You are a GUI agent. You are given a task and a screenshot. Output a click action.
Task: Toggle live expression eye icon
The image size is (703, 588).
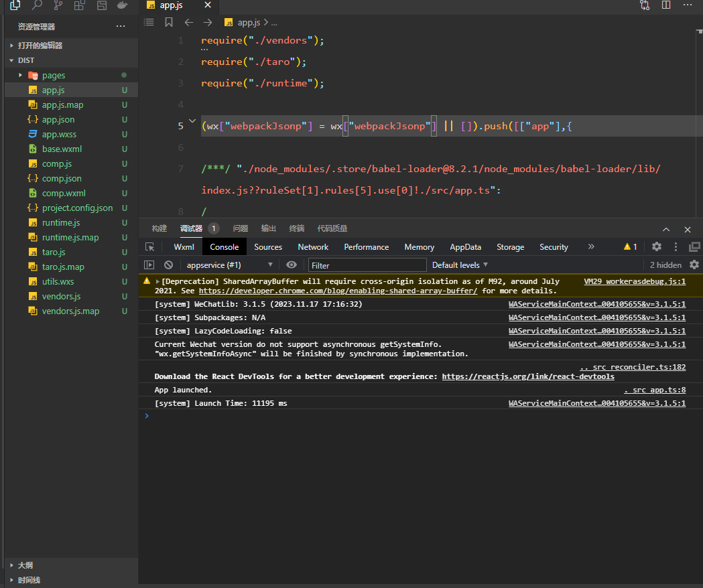click(x=291, y=265)
